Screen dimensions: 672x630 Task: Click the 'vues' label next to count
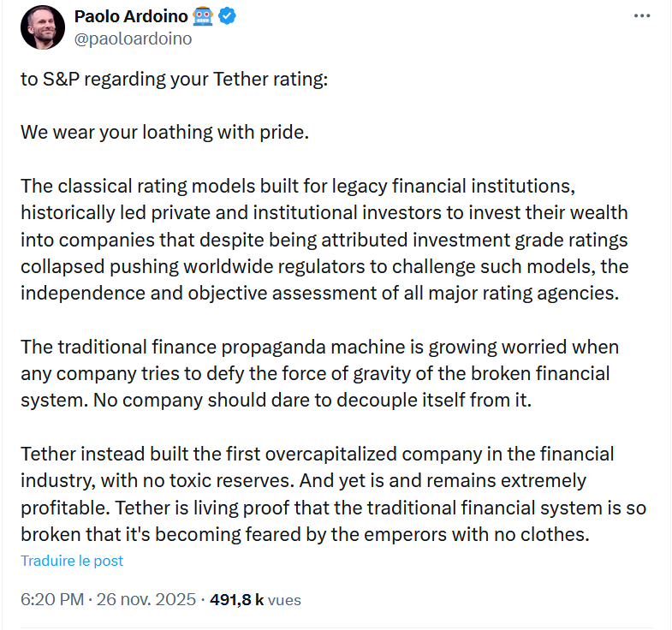pos(284,600)
